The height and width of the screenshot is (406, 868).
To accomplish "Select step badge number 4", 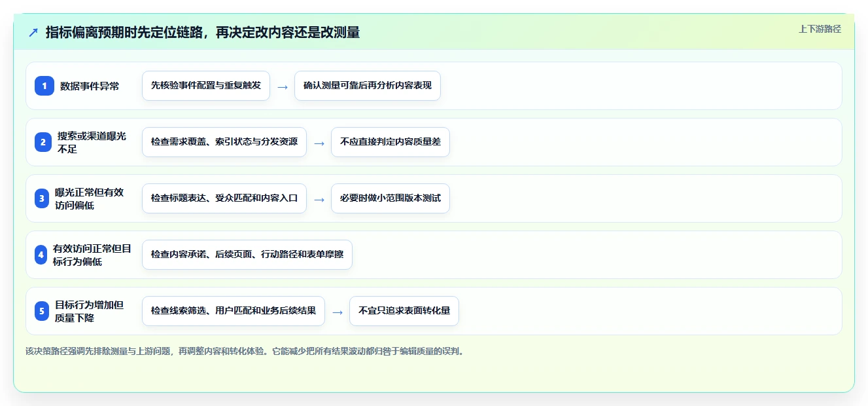I will (x=41, y=255).
